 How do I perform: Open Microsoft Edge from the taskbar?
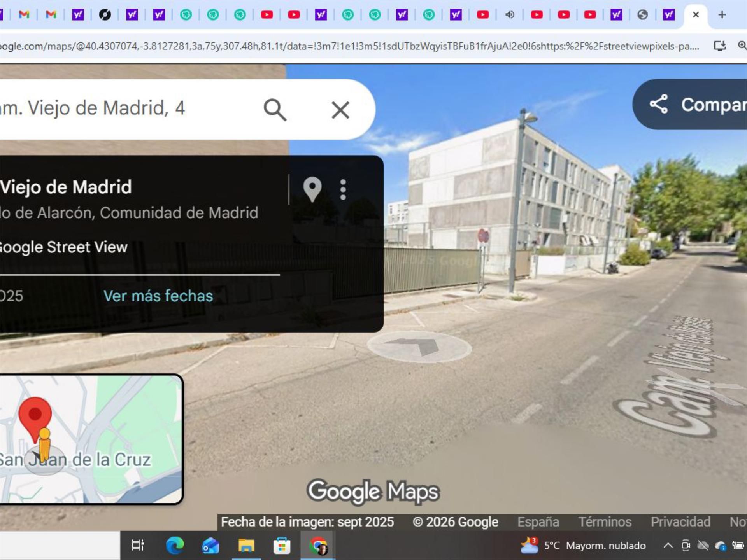[x=175, y=546]
